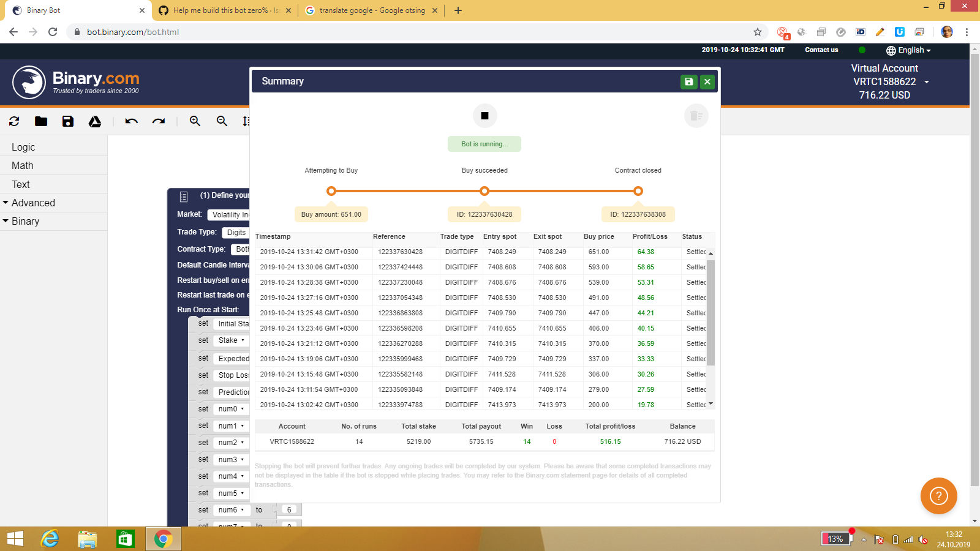
Task: Open the Trade Type Digits dropdown
Action: click(x=236, y=233)
